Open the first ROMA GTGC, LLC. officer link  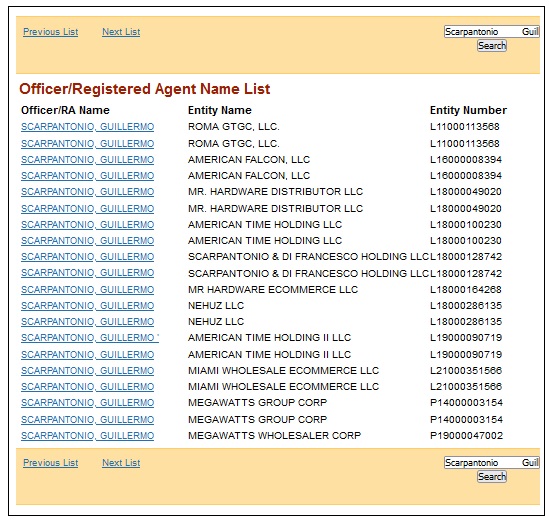88,127
